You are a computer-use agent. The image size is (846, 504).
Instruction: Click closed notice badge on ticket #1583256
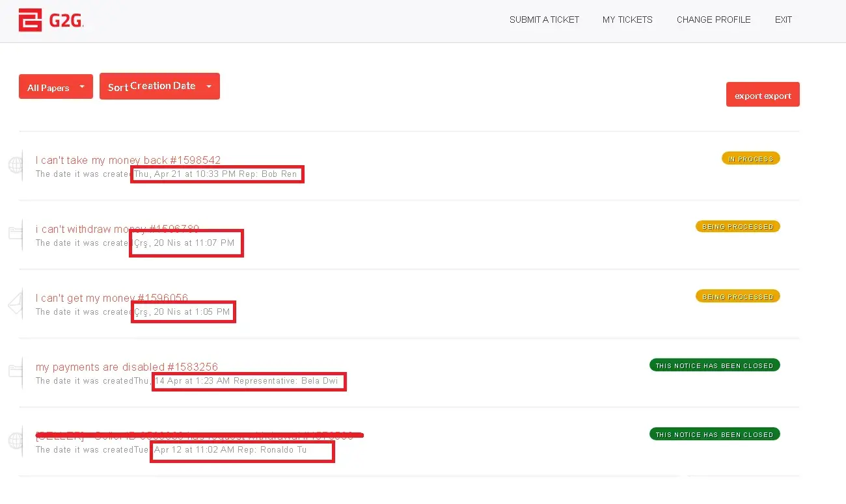coord(714,365)
